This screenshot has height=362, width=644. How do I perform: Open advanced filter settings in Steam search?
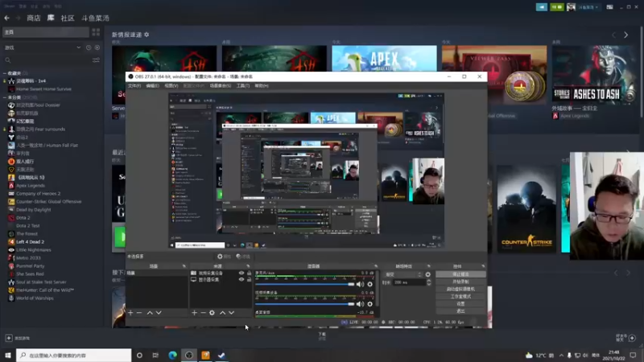pyautogui.click(x=96, y=60)
